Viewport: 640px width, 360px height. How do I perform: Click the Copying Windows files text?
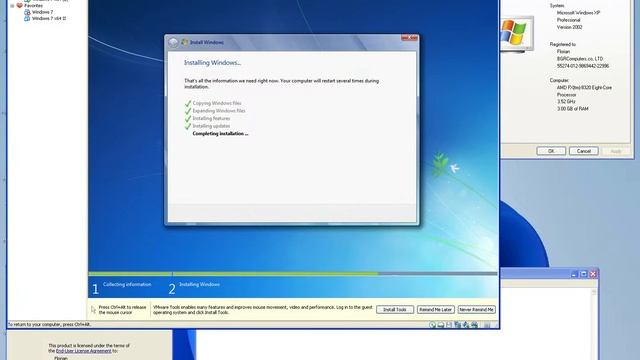[x=217, y=103]
